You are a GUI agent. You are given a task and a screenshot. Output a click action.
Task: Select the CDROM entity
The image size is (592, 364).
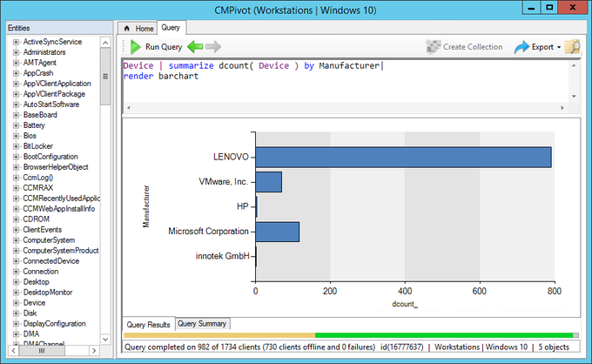coord(37,219)
